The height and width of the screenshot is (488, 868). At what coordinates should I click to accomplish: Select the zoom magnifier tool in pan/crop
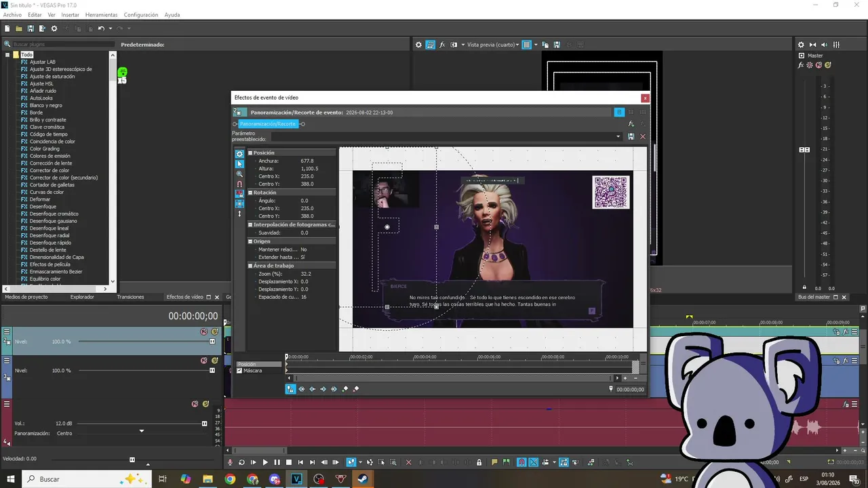tap(239, 174)
